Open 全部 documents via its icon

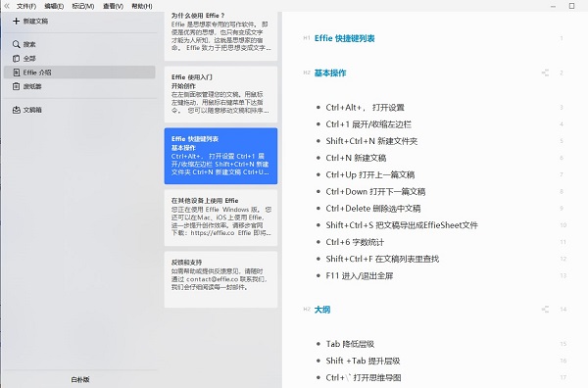pos(16,59)
